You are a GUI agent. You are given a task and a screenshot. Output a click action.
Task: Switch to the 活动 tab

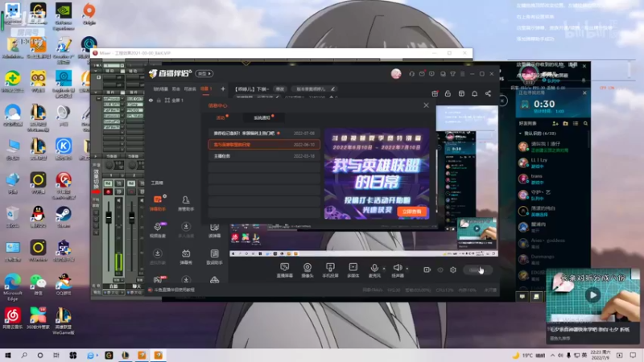point(221,117)
